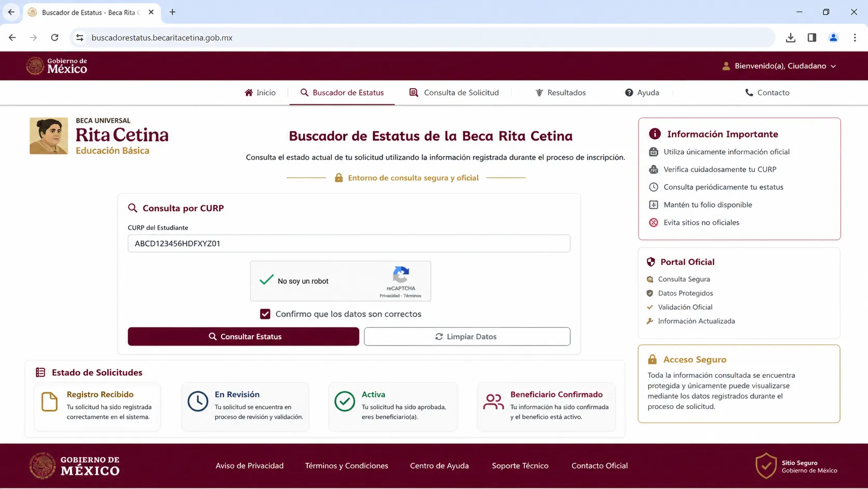
Task: Open the browser three-dot menu
Action: coord(855,37)
